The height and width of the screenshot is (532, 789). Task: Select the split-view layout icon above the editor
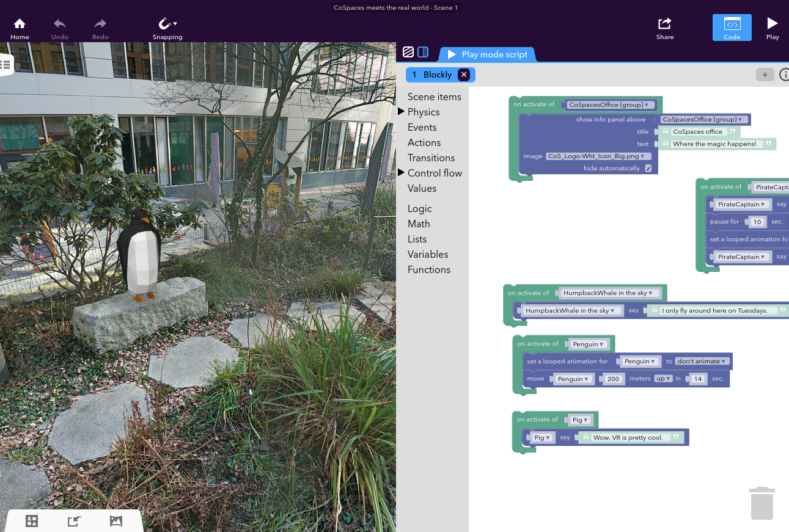423,53
